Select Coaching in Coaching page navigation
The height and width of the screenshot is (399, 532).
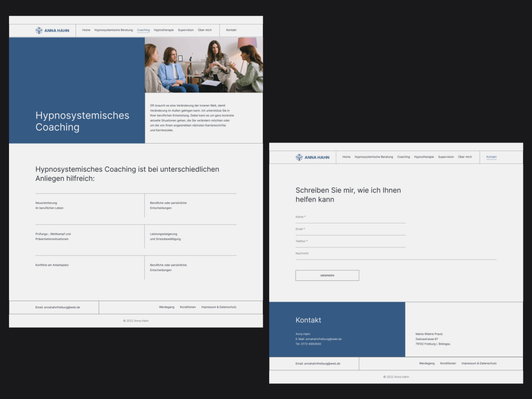click(143, 30)
